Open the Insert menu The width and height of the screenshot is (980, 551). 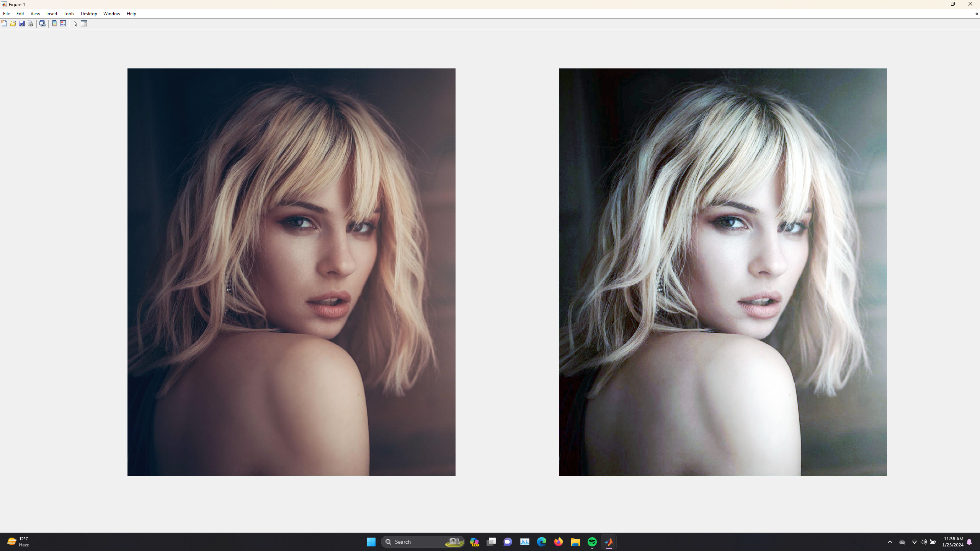click(x=52, y=13)
